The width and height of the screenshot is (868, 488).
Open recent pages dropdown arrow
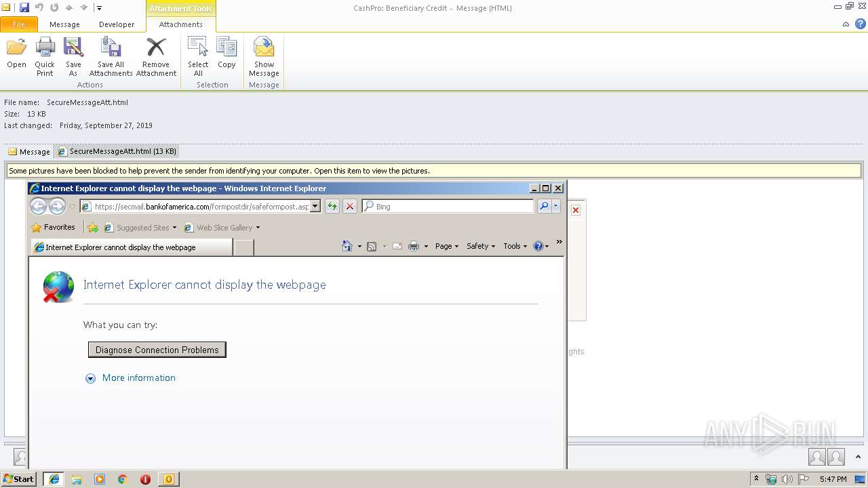click(x=72, y=207)
